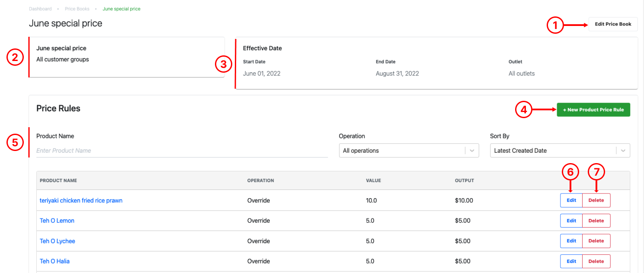This screenshot has width=644, height=273.
Task: Click the PRODUCT NAME column header
Action: (58, 180)
